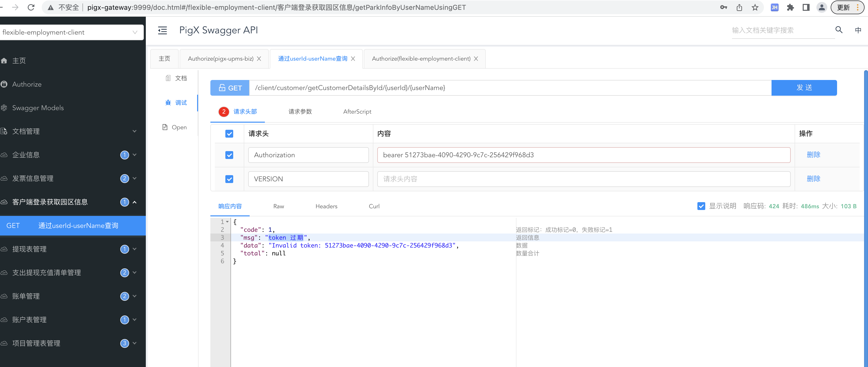Image resolution: width=868 pixels, height=367 pixels.
Task: Open Authorize via the lock icon
Action: [x=4, y=84]
